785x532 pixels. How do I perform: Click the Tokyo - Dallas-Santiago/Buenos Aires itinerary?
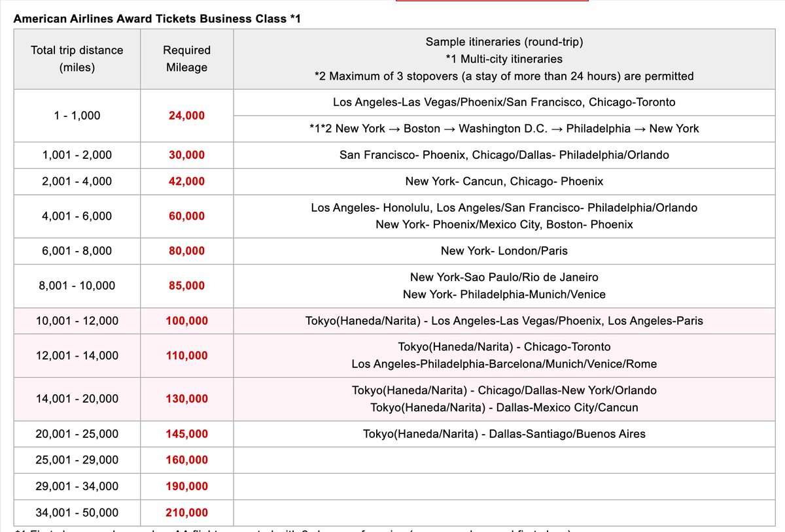[504, 434]
